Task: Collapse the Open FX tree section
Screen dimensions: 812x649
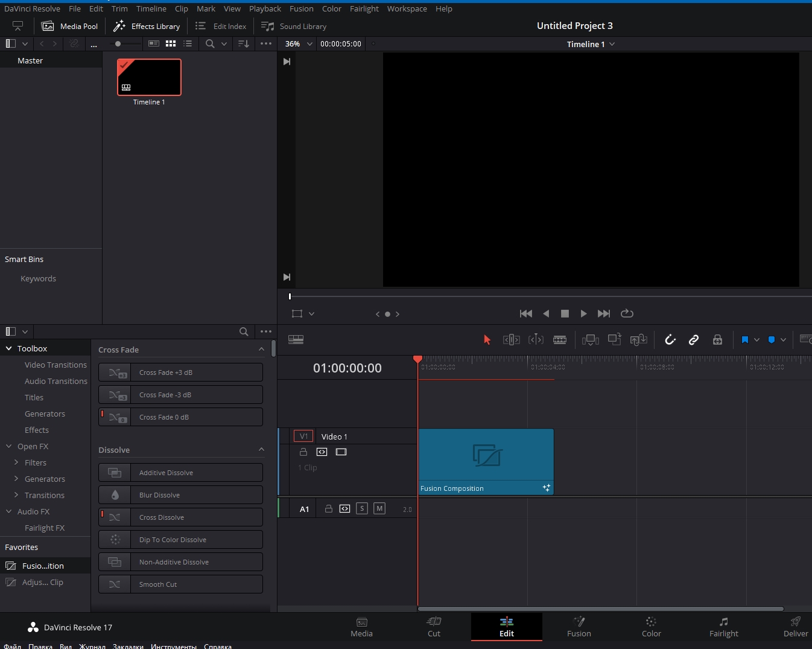Action: (9, 446)
